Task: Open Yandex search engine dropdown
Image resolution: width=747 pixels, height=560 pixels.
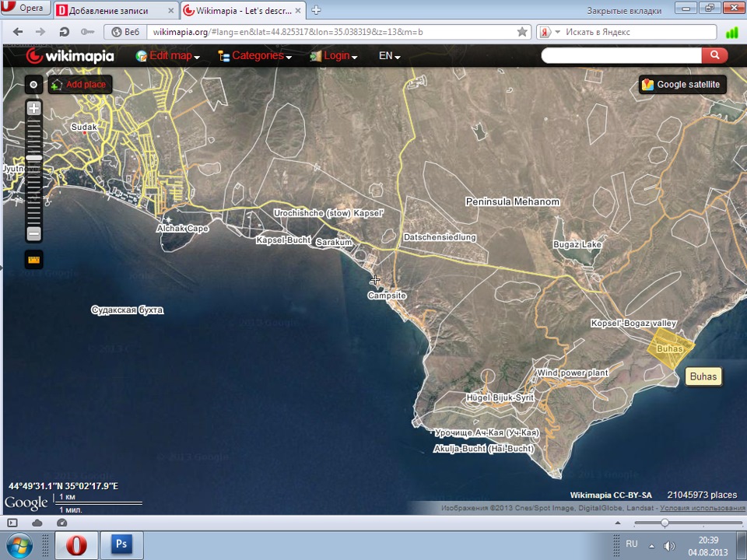Action: (x=557, y=32)
